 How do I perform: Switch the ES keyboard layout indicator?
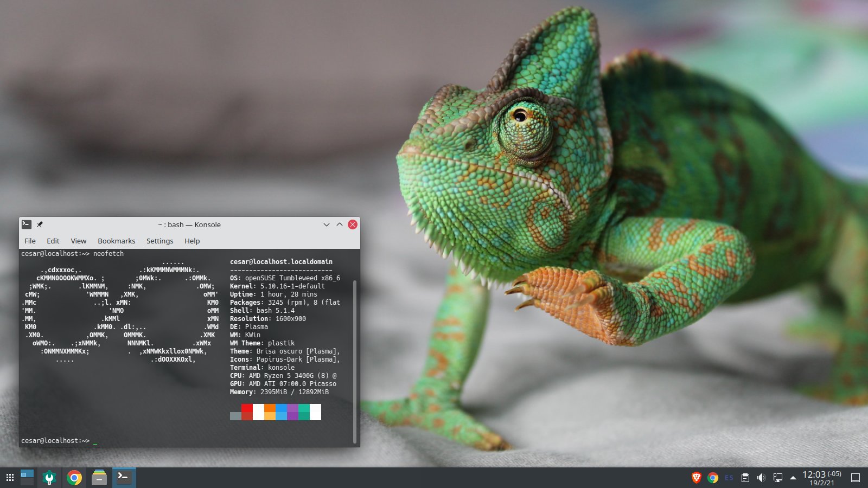pyautogui.click(x=729, y=478)
